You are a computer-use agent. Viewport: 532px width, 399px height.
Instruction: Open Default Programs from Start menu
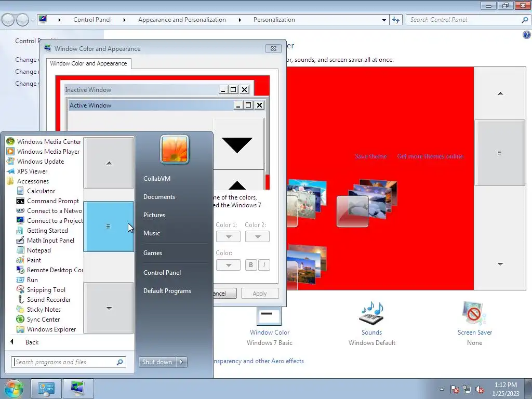tap(167, 291)
